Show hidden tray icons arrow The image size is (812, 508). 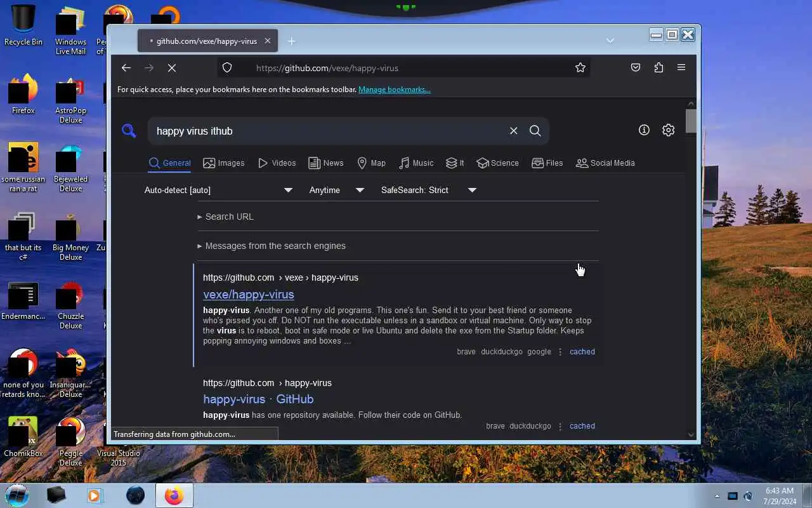click(x=717, y=496)
